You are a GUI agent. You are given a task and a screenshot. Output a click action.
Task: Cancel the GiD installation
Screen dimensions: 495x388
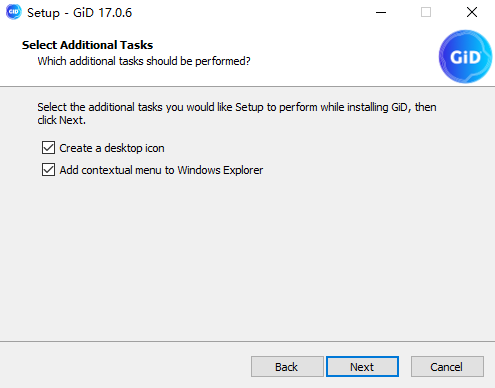(x=447, y=367)
